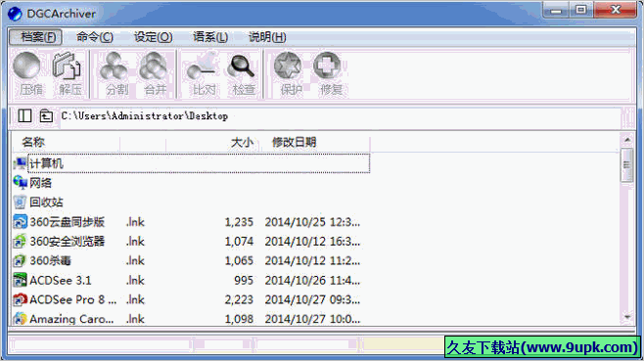This screenshot has height=361, width=644.
Task: Click the path field C:\Users\Administrator\Desktop
Action: [x=340, y=115]
